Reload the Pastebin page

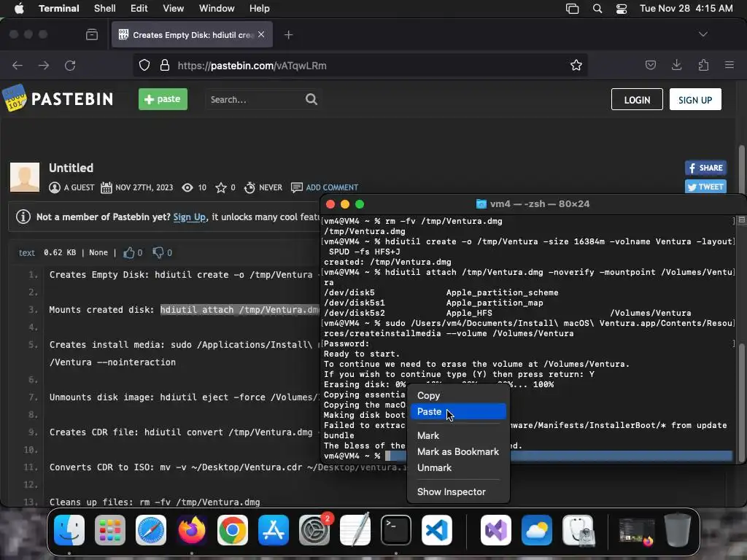pos(71,65)
